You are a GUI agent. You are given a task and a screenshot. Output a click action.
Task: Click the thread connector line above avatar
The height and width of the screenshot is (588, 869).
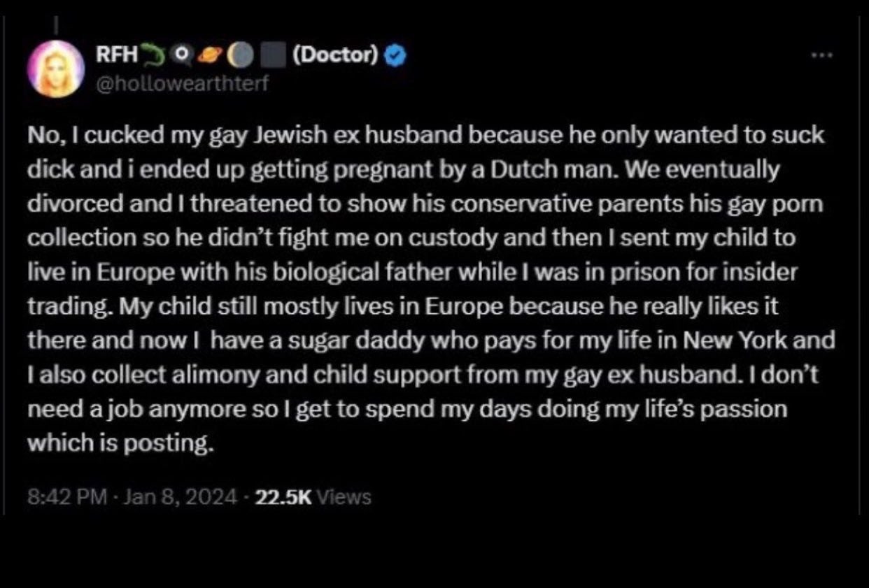click(55, 24)
